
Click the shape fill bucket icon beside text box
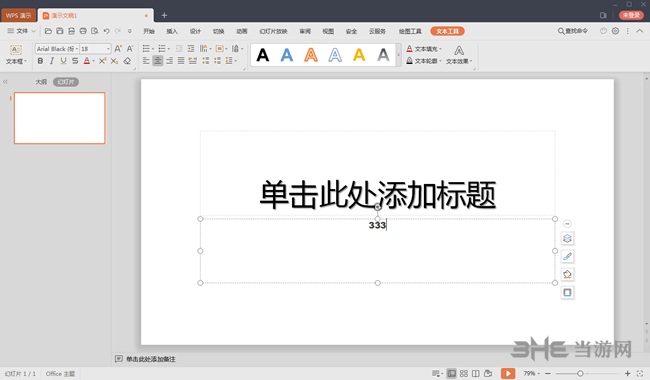tap(568, 274)
